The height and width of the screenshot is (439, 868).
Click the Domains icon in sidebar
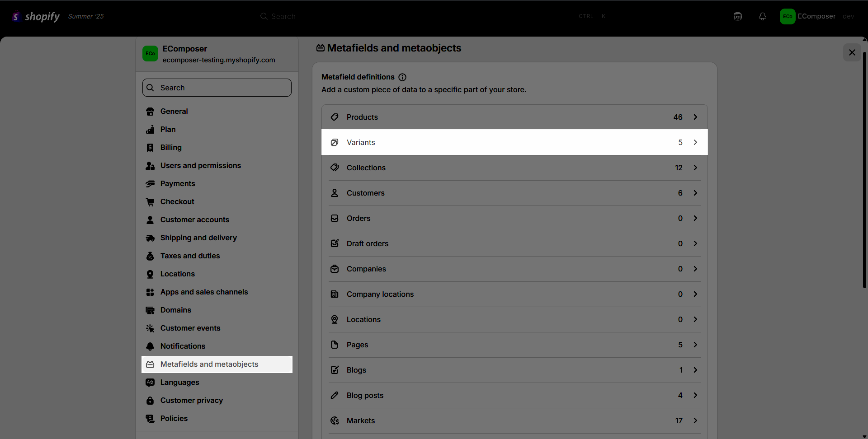(150, 310)
